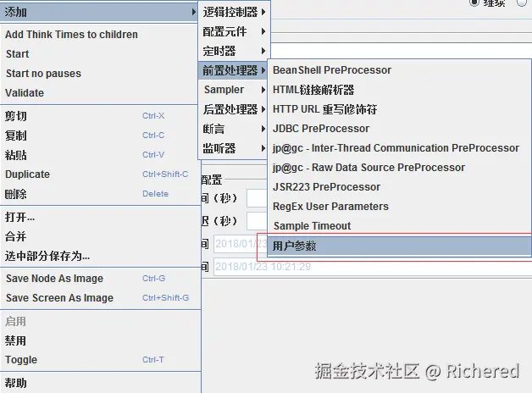Image resolution: width=532 pixels, height=393 pixels.
Task: Select Start no pauses
Action: coord(99,74)
